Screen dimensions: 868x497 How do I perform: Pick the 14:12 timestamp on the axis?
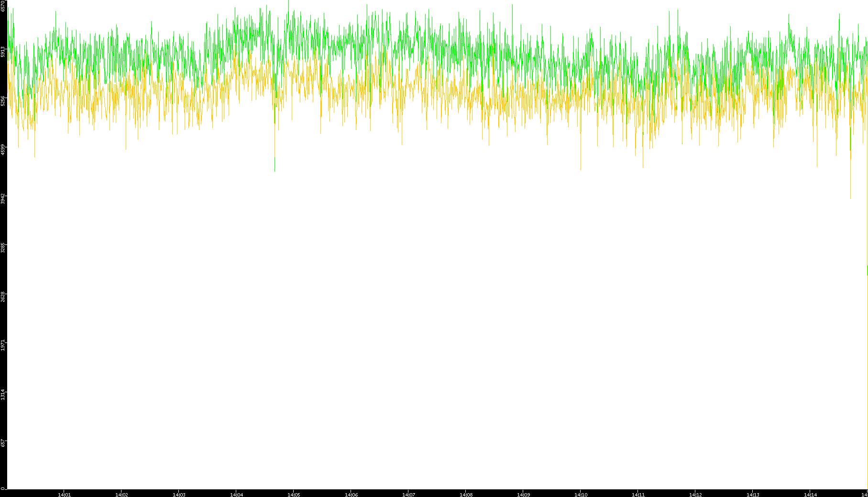pos(695,495)
